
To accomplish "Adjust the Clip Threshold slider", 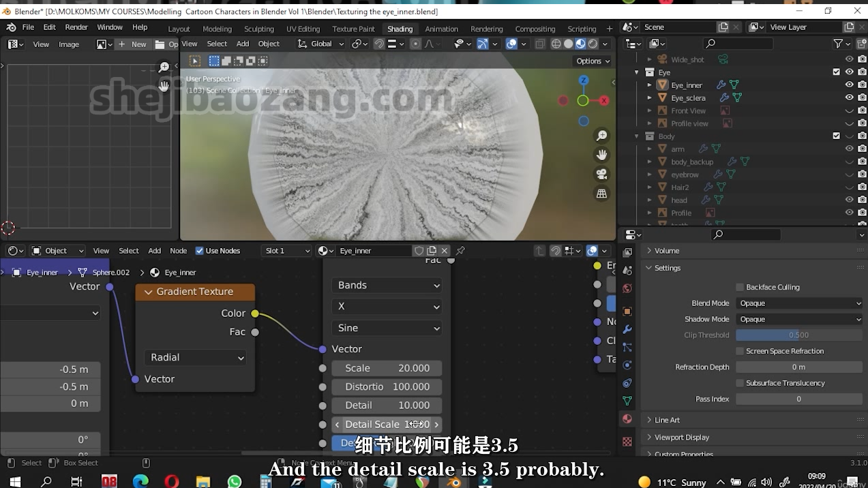I will pyautogui.click(x=799, y=335).
